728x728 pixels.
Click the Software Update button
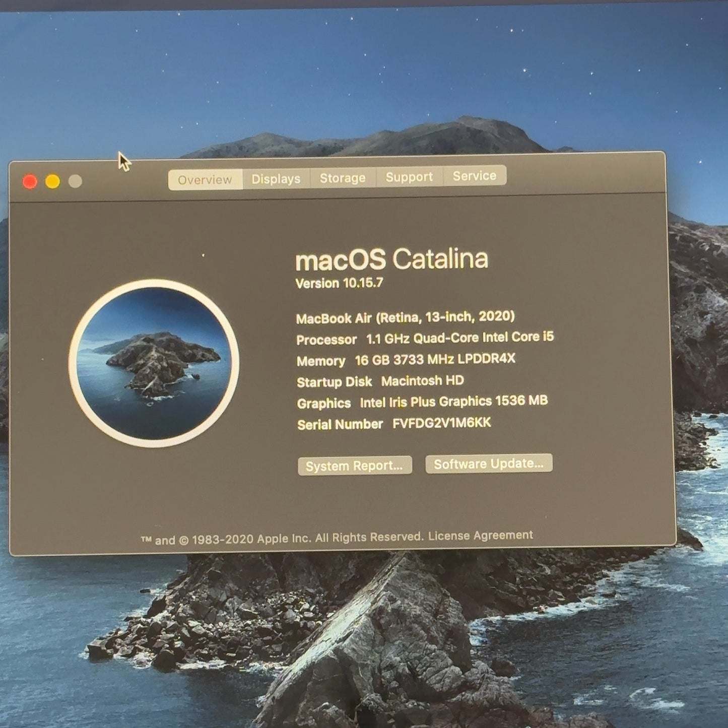point(489,464)
